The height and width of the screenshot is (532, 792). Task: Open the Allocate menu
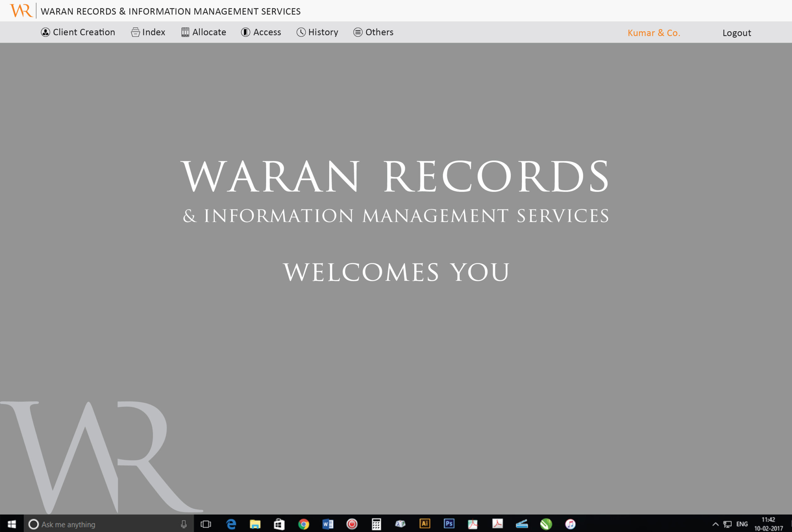[204, 32]
